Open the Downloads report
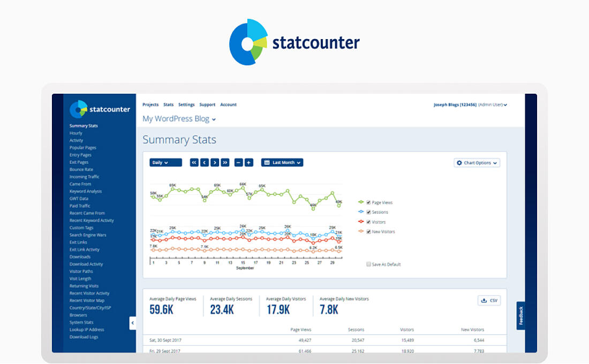 [80, 257]
